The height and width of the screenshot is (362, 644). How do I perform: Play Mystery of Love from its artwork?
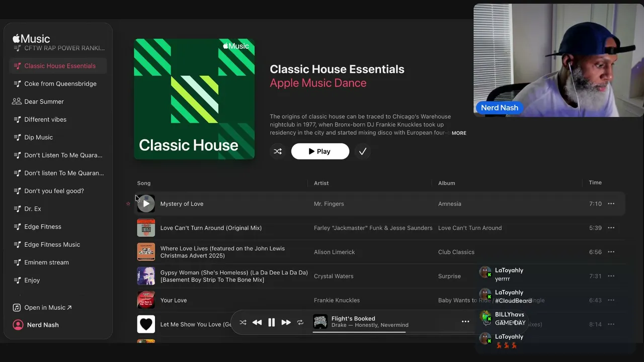coord(146,204)
